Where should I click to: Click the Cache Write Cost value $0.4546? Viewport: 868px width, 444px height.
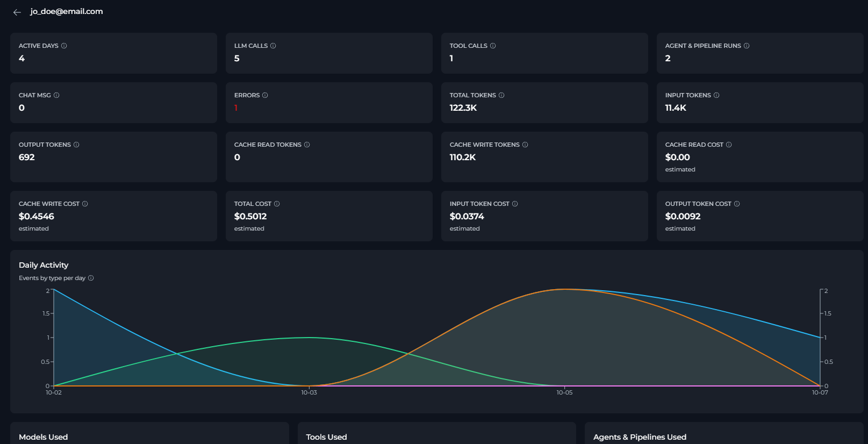(x=37, y=216)
